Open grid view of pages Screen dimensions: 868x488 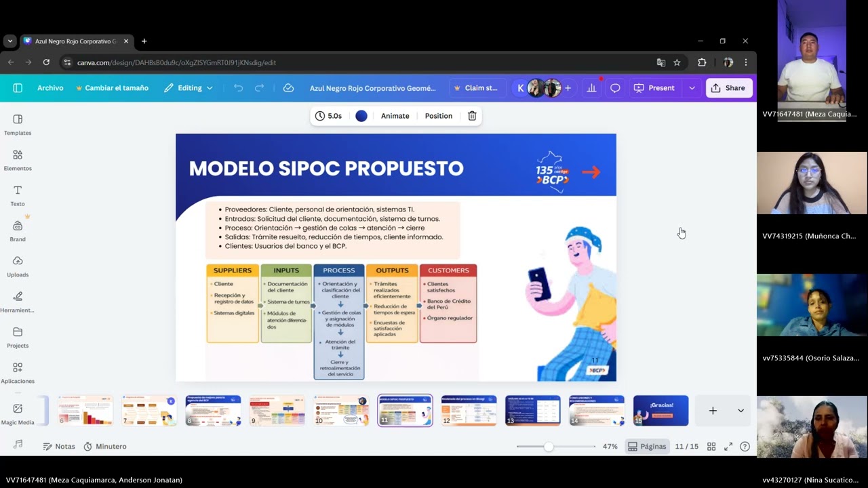point(711,447)
